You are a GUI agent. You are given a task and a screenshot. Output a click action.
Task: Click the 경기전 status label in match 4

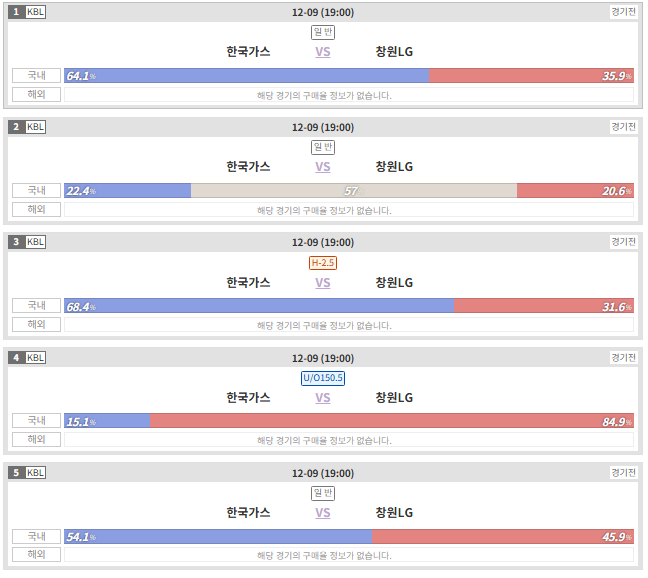click(623, 357)
